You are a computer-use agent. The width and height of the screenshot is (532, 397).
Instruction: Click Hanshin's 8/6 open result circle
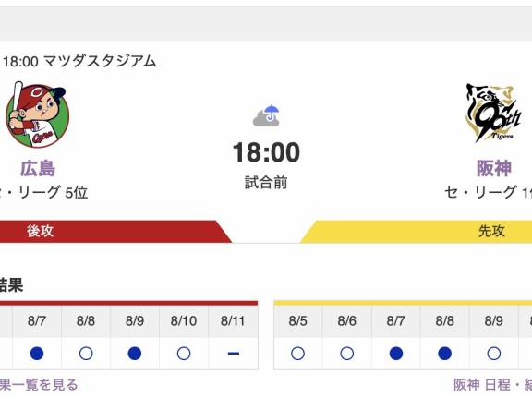(346, 354)
